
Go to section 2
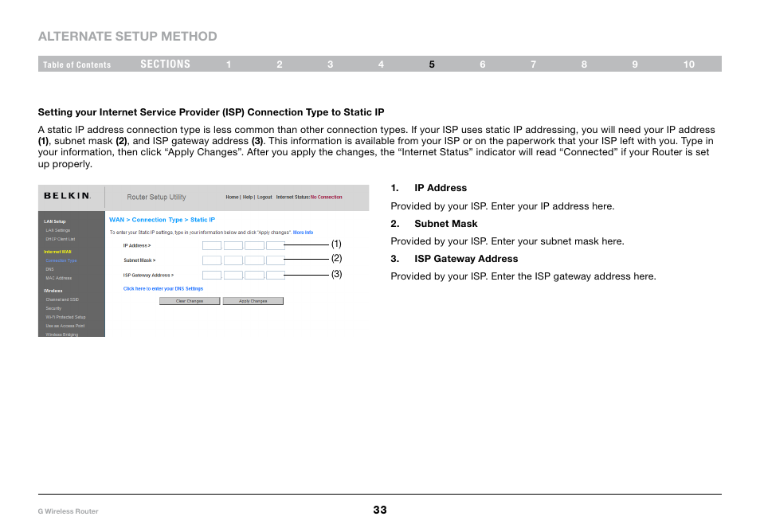(x=279, y=65)
